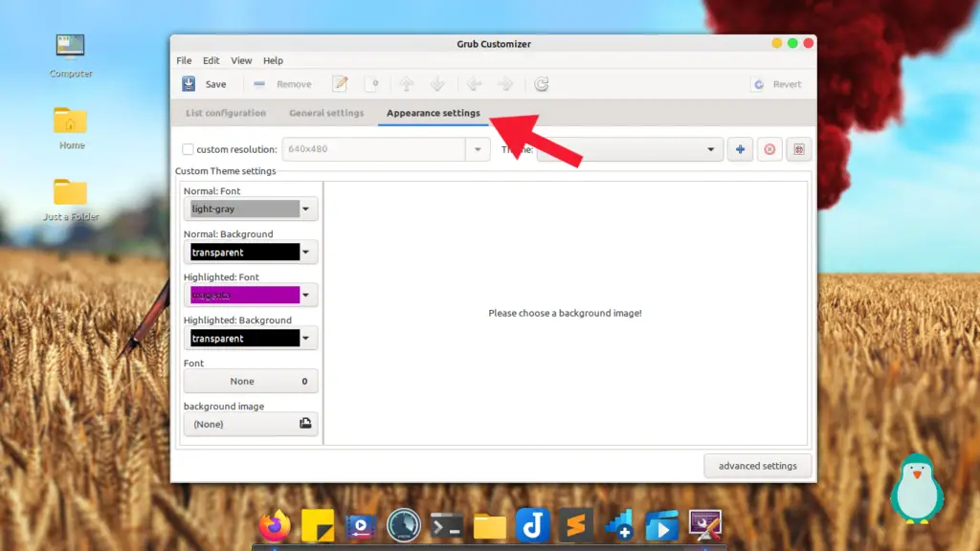
Task: Click the light-gray color swatch
Action: 245,209
